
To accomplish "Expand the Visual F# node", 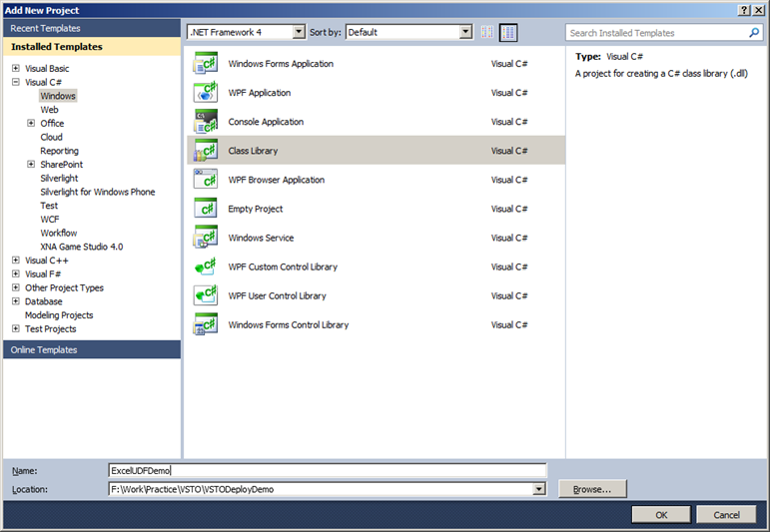I will point(16,273).
